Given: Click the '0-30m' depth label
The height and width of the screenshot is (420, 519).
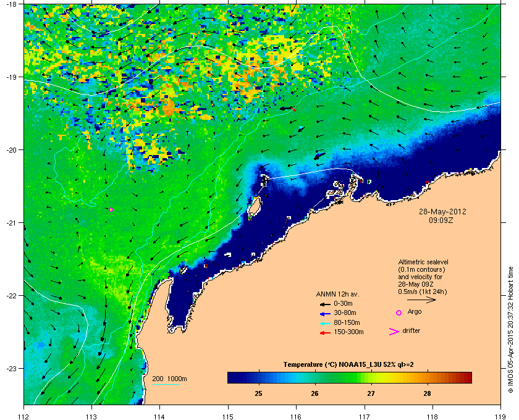Looking at the screenshot, I should point(344,303).
